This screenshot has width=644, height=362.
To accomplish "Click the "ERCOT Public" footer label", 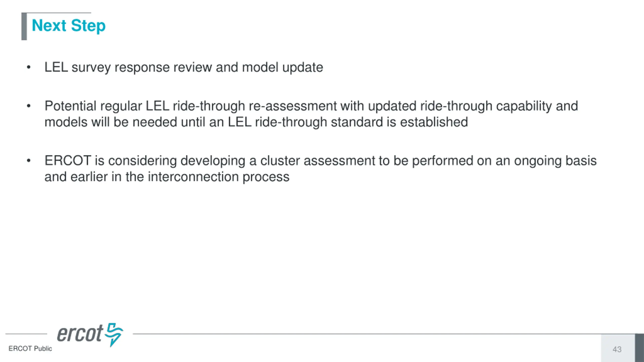I will point(30,349).
